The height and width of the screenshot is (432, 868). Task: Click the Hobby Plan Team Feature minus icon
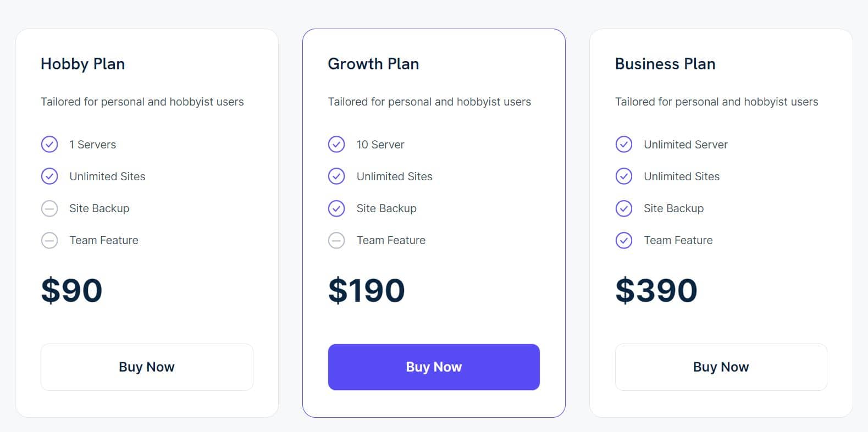point(49,240)
